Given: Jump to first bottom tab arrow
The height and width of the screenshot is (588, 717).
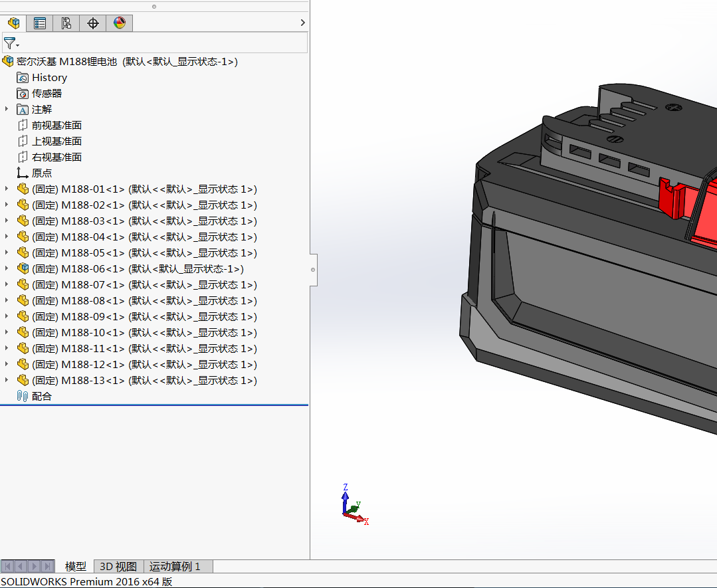Looking at the screenshot, I should pyautogui.click(x=8, y=567).
